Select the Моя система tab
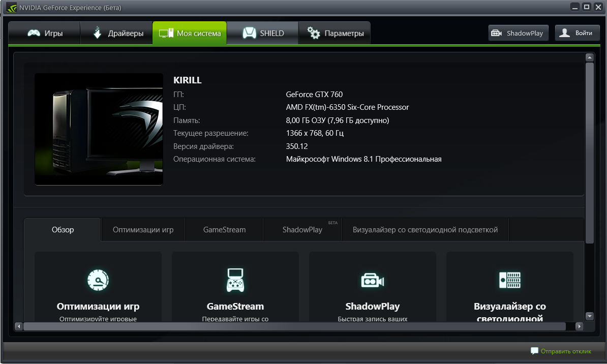This screenshot has height=364, width=607. [190, 34]
